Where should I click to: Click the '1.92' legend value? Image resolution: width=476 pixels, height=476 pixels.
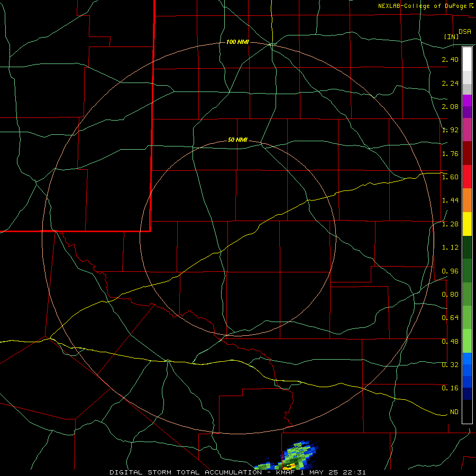click(450, 130)
